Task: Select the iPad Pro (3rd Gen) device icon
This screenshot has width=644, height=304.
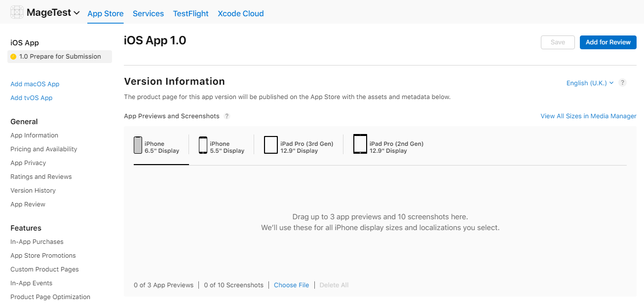Action: pyautogui.click(x=271, y=144)
